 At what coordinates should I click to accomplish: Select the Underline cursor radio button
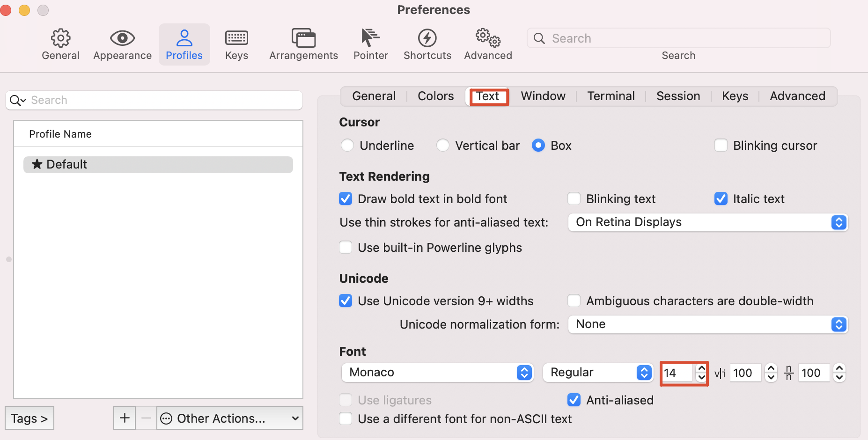coord(347,146)
